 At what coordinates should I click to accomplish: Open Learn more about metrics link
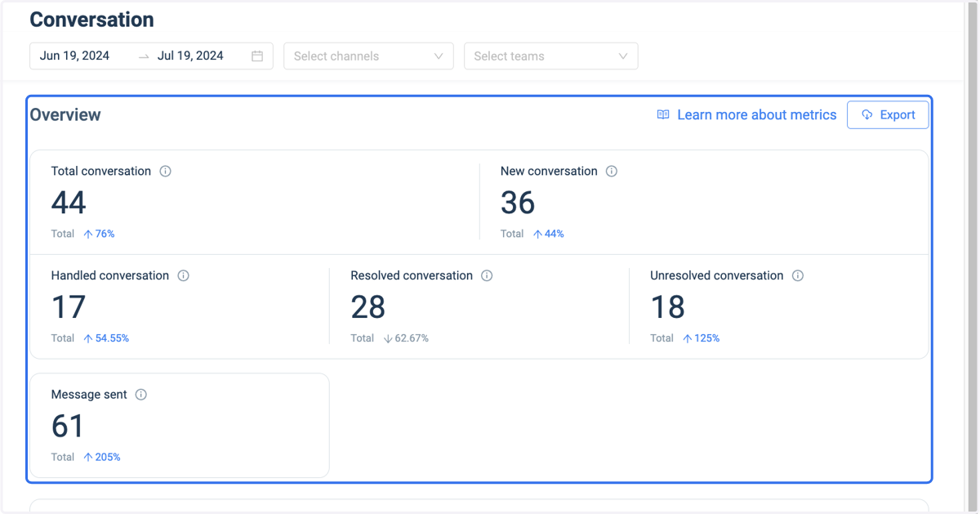(756, 115)
